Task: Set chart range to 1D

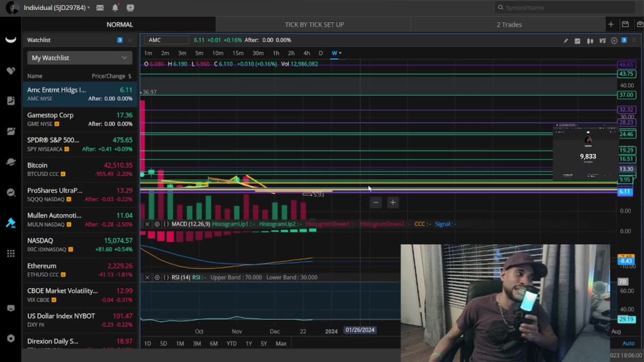Action: 147,343
